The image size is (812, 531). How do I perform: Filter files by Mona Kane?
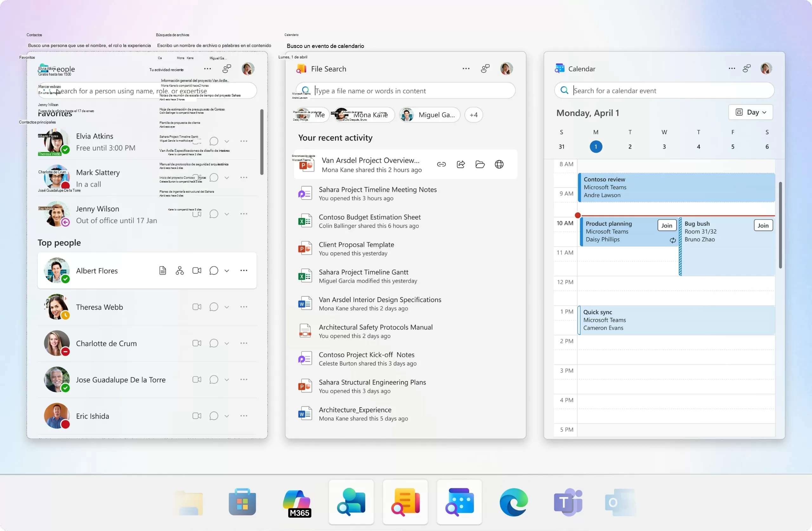(364, 115)
